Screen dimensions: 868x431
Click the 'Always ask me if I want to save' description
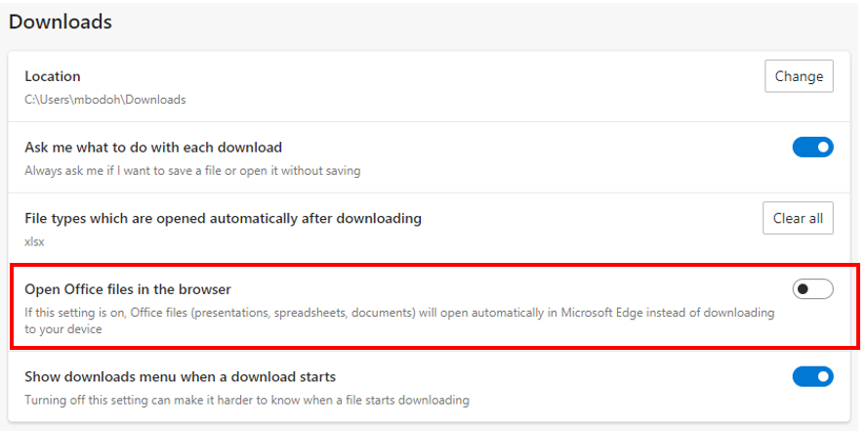192,171
